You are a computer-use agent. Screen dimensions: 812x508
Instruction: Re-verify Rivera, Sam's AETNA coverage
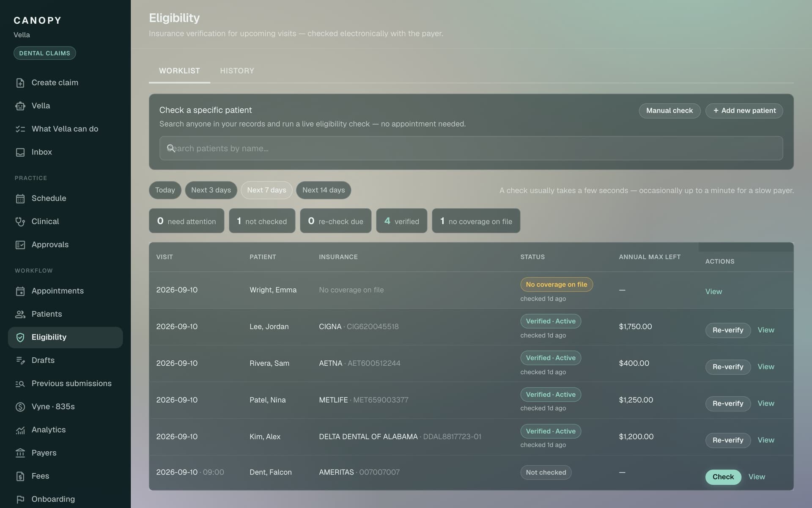tap(728, 367)
